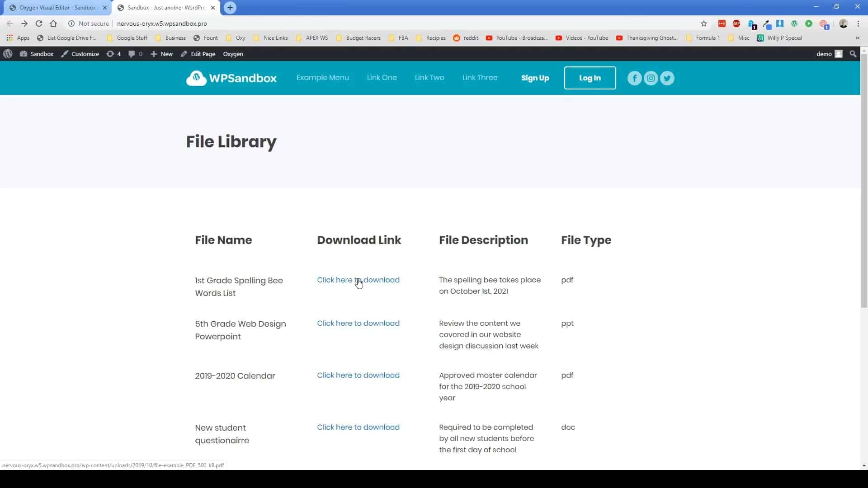Open Customize in the admin bar

point(80,54)
